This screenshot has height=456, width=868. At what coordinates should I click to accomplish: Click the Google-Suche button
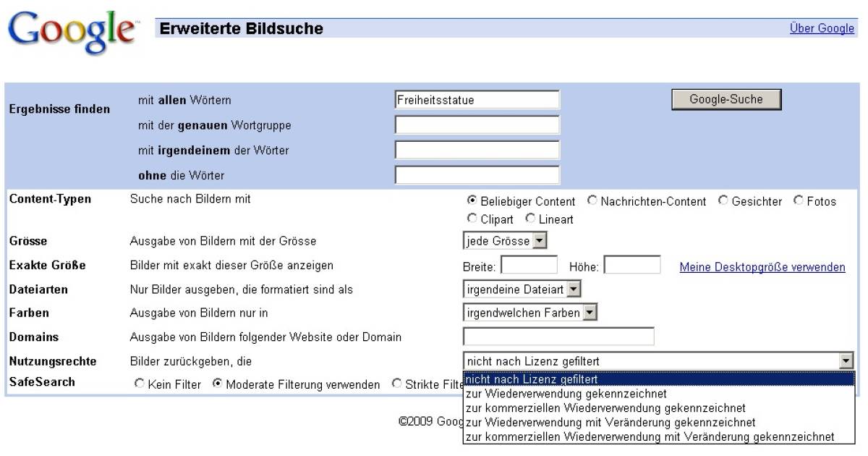click(x=726, y=99)
